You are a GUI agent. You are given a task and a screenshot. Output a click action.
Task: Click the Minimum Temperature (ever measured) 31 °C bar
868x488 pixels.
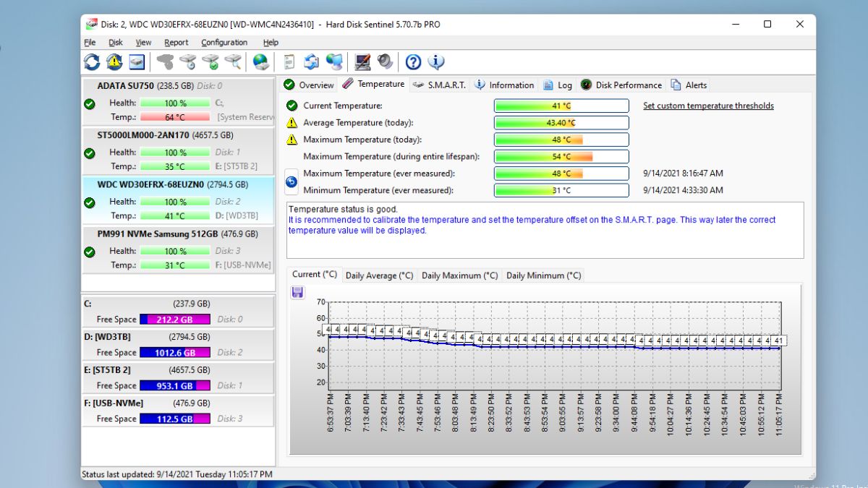[x=561, y=190]
